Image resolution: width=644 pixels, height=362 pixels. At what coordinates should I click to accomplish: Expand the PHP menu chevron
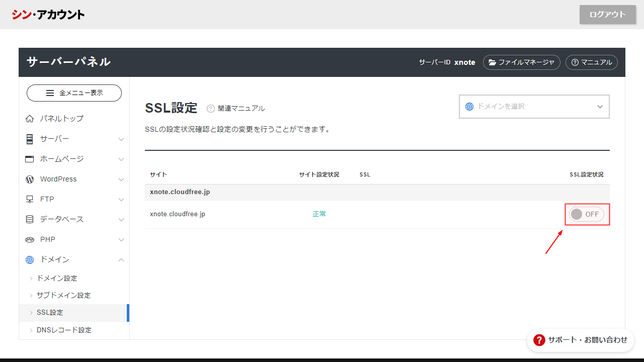[x=121, y=239]
